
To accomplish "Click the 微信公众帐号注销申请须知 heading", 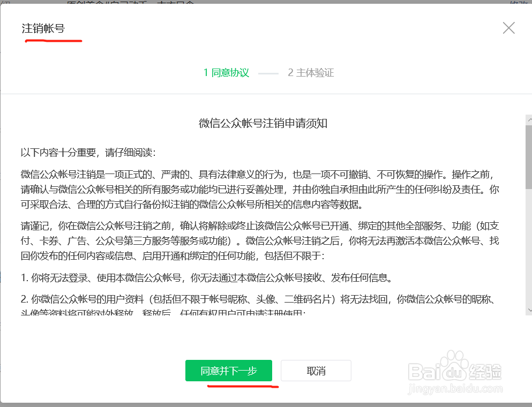I will click(264, 123).
